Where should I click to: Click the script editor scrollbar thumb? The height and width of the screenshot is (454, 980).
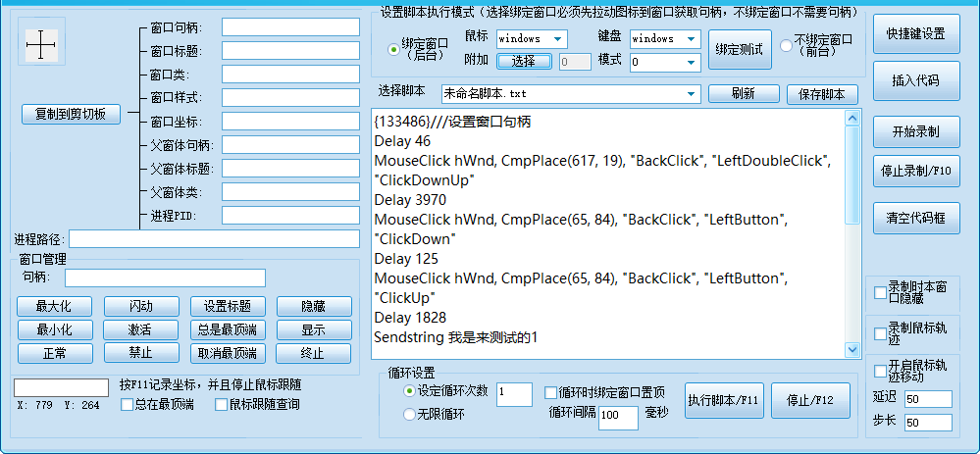tap(851, 175)
